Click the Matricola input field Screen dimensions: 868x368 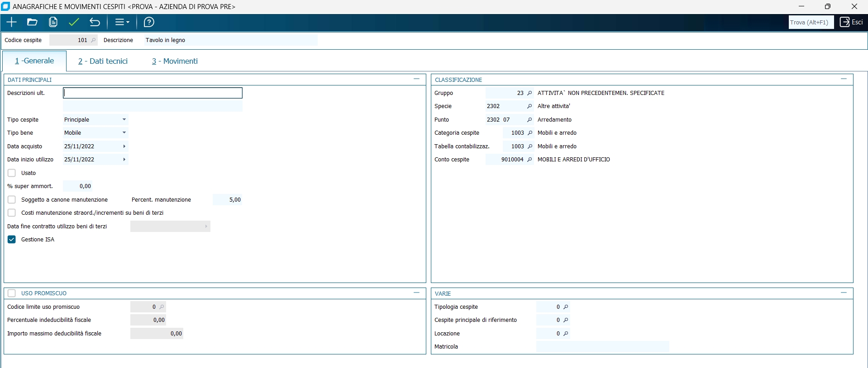click(603, 347)
